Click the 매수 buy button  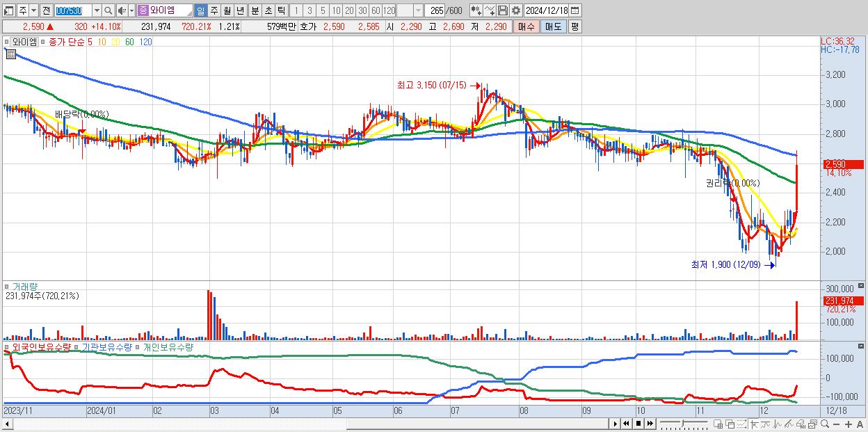[x=527, y=26]
